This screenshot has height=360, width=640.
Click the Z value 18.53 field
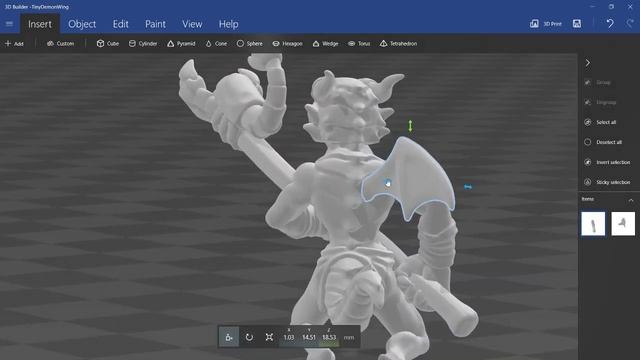329,337
